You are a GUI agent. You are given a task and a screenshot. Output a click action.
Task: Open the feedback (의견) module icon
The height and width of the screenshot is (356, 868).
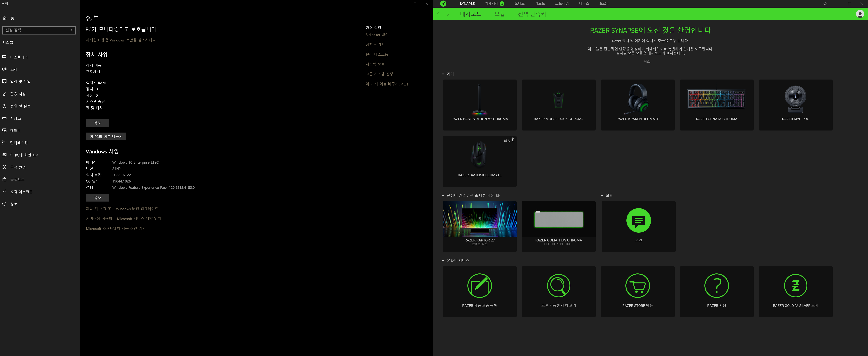tap(638, 220)
